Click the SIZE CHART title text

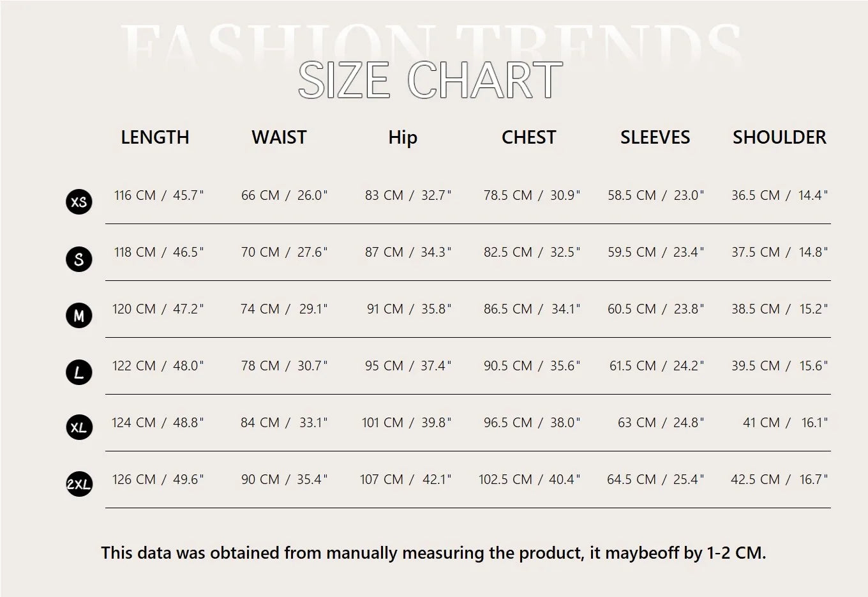(430, 80)
